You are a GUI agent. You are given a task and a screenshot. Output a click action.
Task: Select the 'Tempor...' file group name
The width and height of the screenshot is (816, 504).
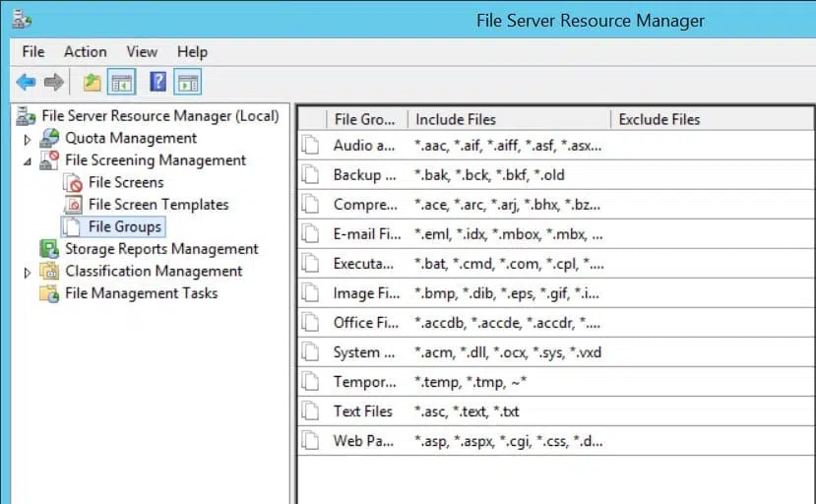click(365, 382)
